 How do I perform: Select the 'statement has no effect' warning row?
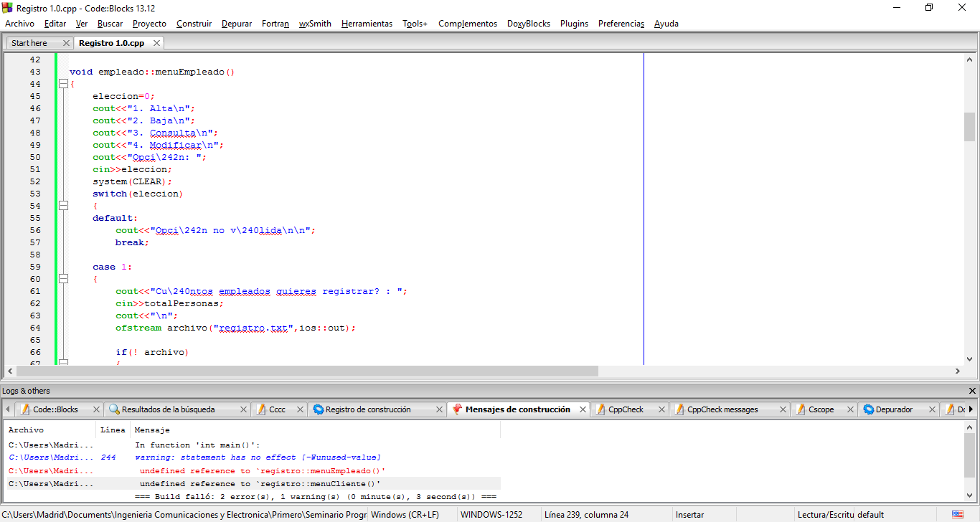tap(253, 457)
